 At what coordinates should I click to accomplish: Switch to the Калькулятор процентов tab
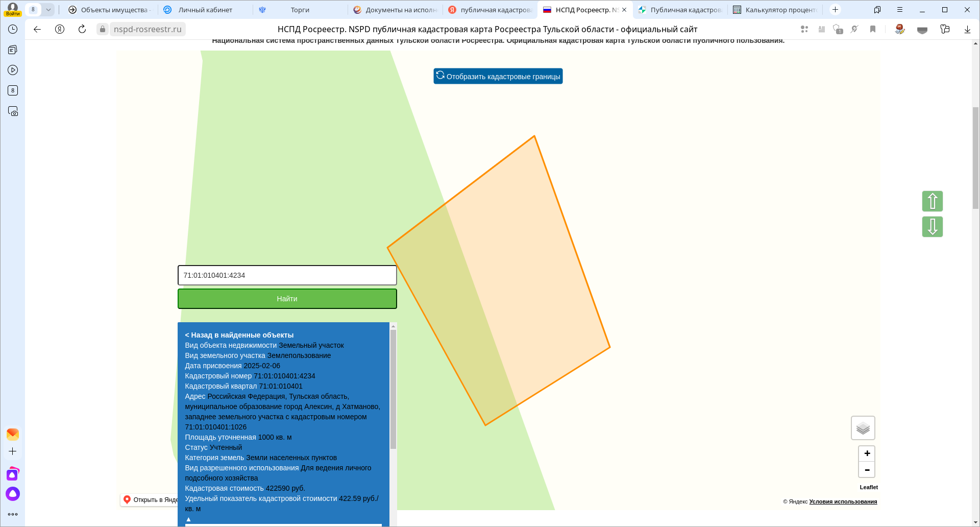(775, 10)
